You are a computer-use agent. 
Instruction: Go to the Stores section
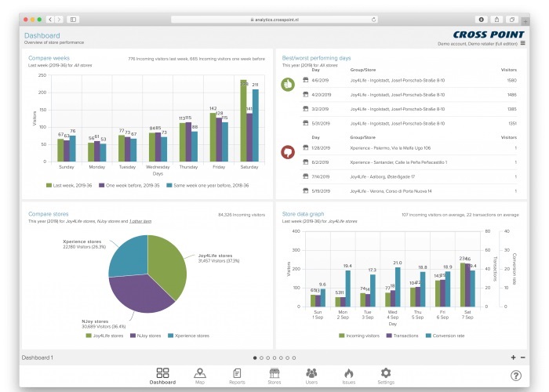274,376
